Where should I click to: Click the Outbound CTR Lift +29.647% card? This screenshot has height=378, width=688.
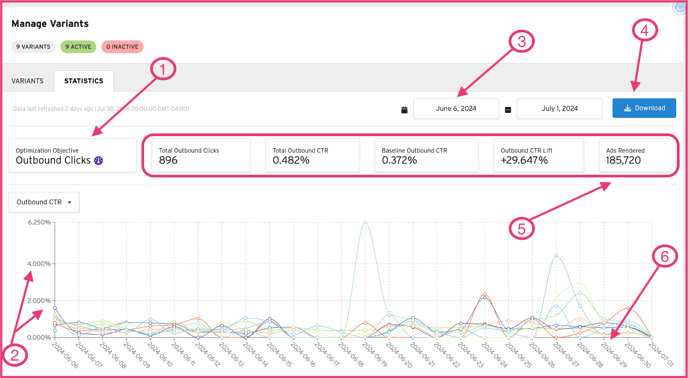(x=539, y=155)
